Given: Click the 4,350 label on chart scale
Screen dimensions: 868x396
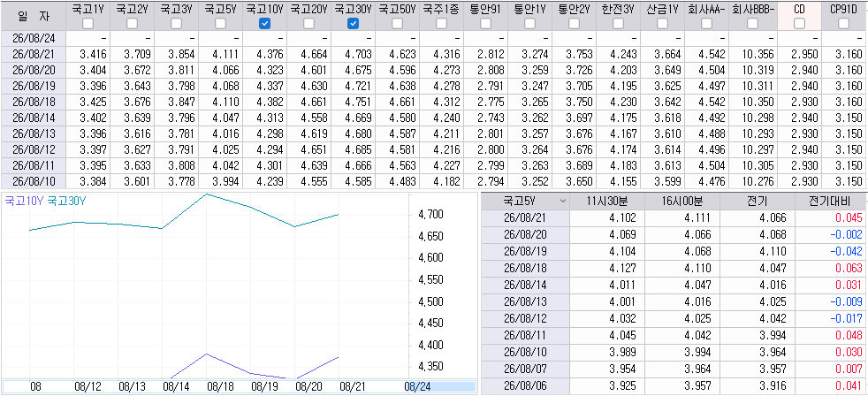Looking at the screenshot, I should tap(430, 367).
